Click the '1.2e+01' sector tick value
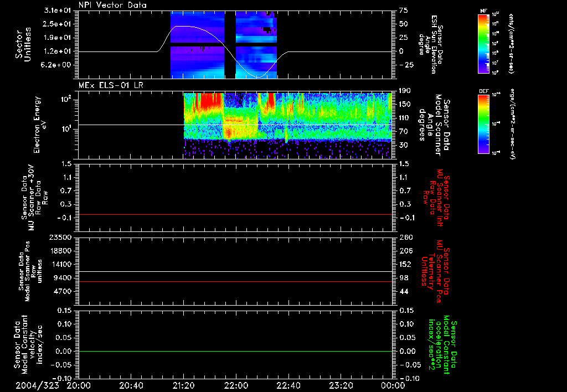The height and width of the screenshot is (392, 567). [x=58, y=51]
